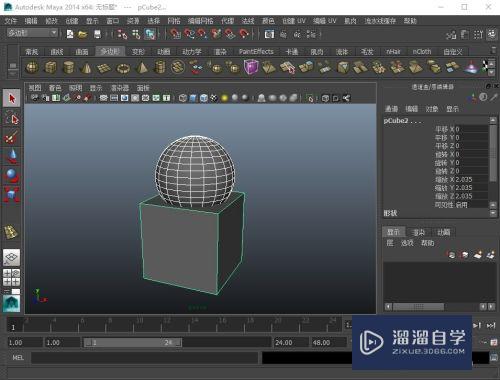The height and width of the screenshot is (380, 500).
Task: Switch to the 动画 shelf tab
Action: (x=164, y=52)
